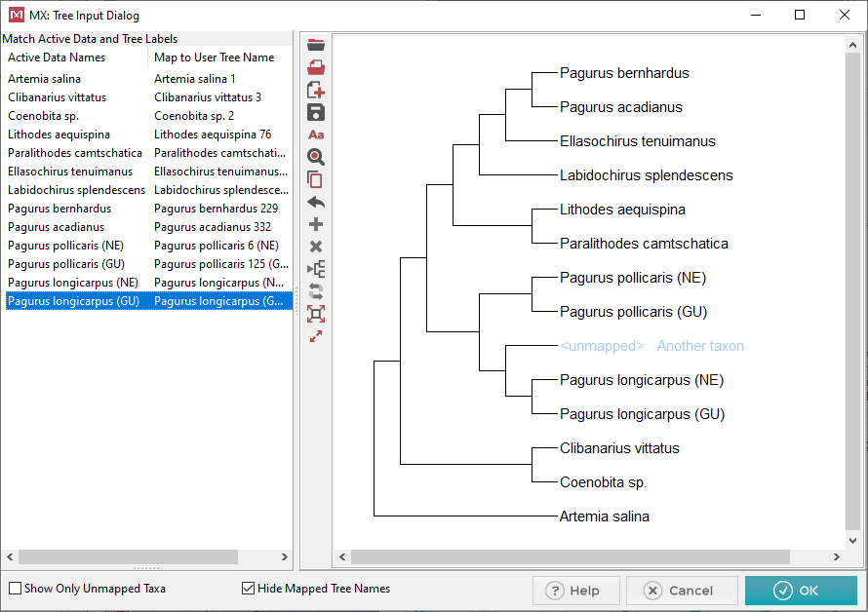The height and width of the screenshot is (612, 868).
Task: Click the tree view scroll down arrow
Action: [x=854, y=540]
